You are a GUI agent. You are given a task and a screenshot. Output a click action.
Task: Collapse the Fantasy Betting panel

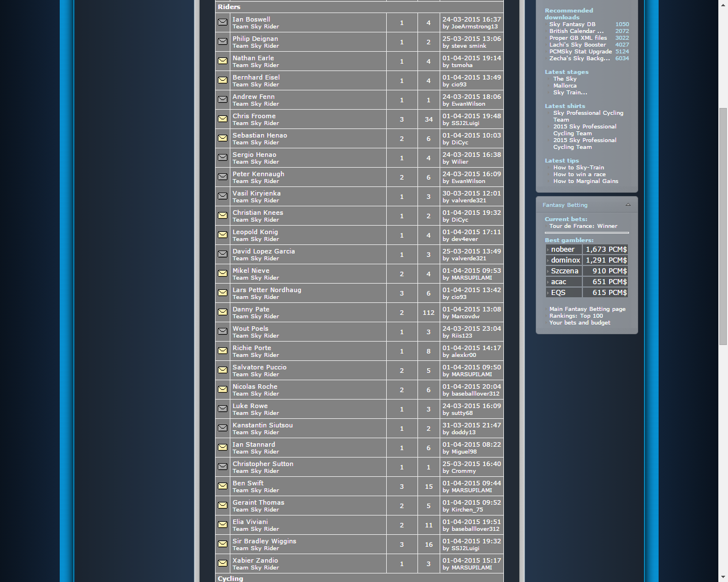pyautogui.click(x=628, y=205)
